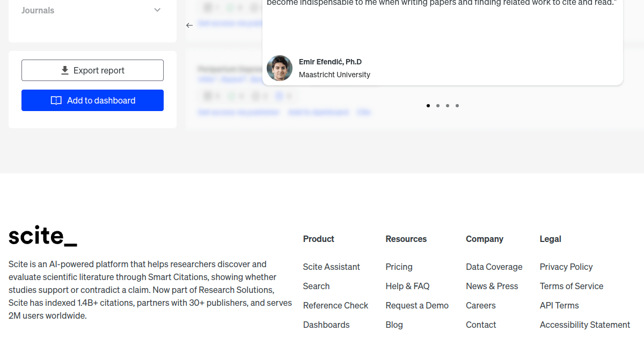The height and width of the screenshot is (338, 644).
Task: Select the first carousel dot
Action: (x=428, y=106)
